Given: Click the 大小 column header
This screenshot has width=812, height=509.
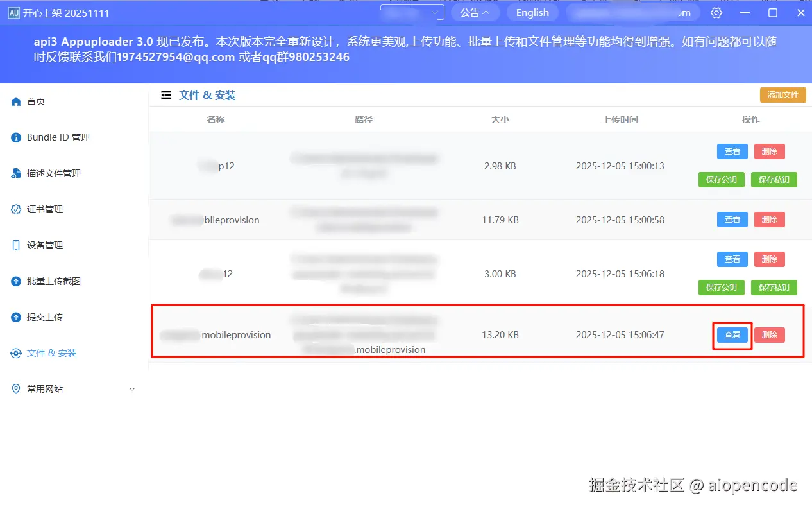Looking at the screenshot, I should coord(500,119).
